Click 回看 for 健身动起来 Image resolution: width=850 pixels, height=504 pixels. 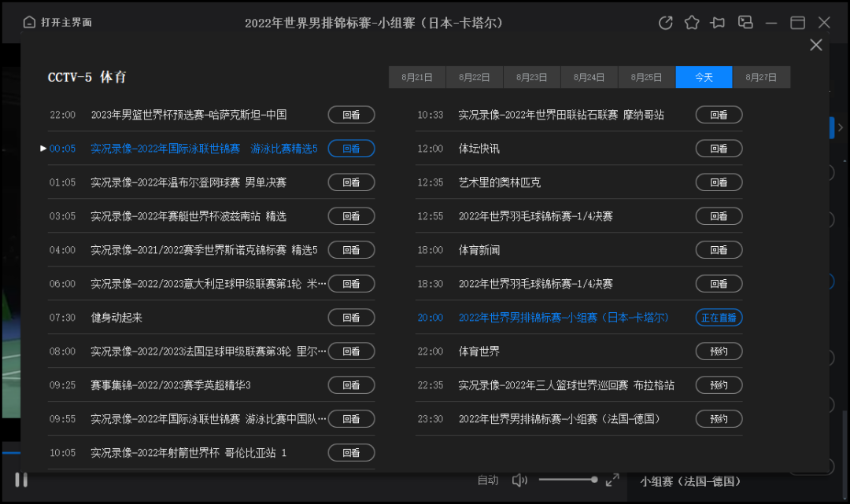(351, 318)
